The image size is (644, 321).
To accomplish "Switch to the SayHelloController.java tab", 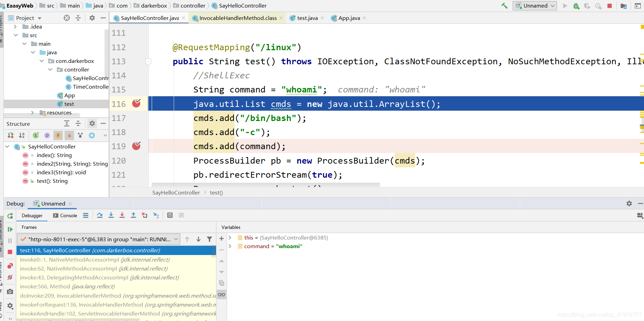I will pyautogui.click(x=150, y=18).
